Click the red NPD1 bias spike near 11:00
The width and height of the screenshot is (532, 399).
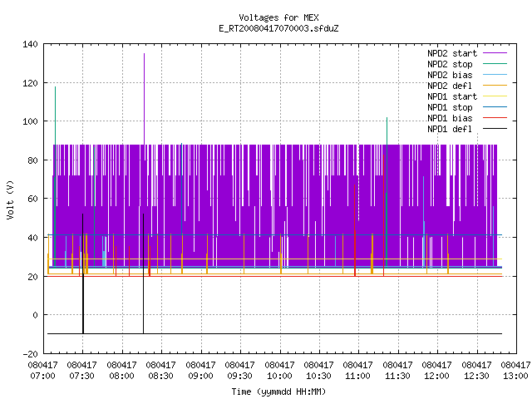click(x=355, y=231)
